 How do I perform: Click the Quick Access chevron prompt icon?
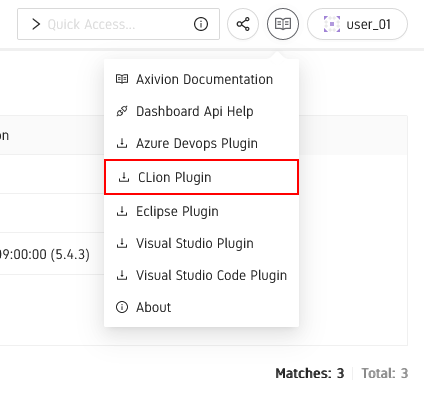(x=36, y=24)
